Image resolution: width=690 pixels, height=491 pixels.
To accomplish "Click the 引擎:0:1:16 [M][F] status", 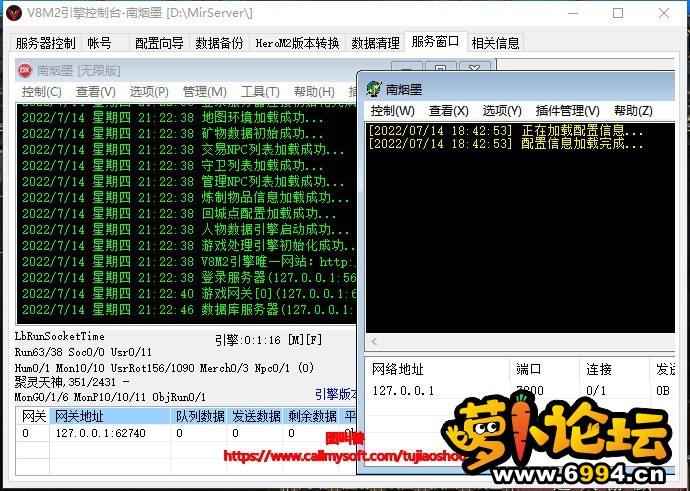I will pyautogui.click(x=268, y=340).
